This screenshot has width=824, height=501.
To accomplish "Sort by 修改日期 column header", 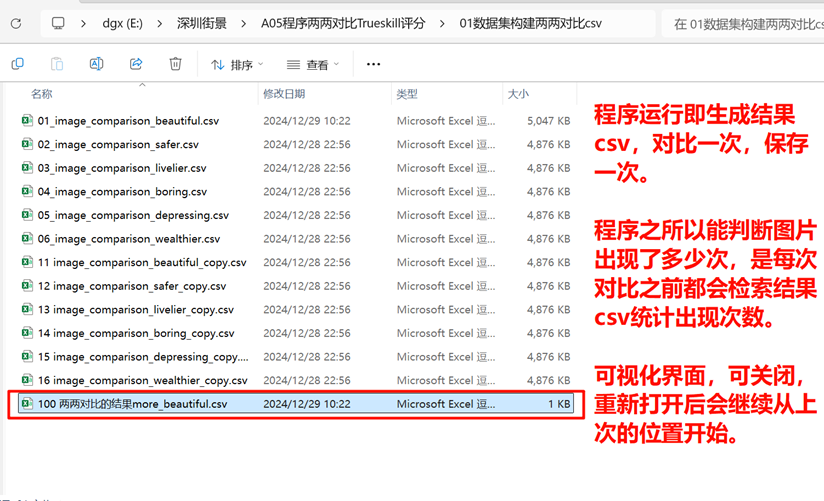I will [x=284, y=94].
